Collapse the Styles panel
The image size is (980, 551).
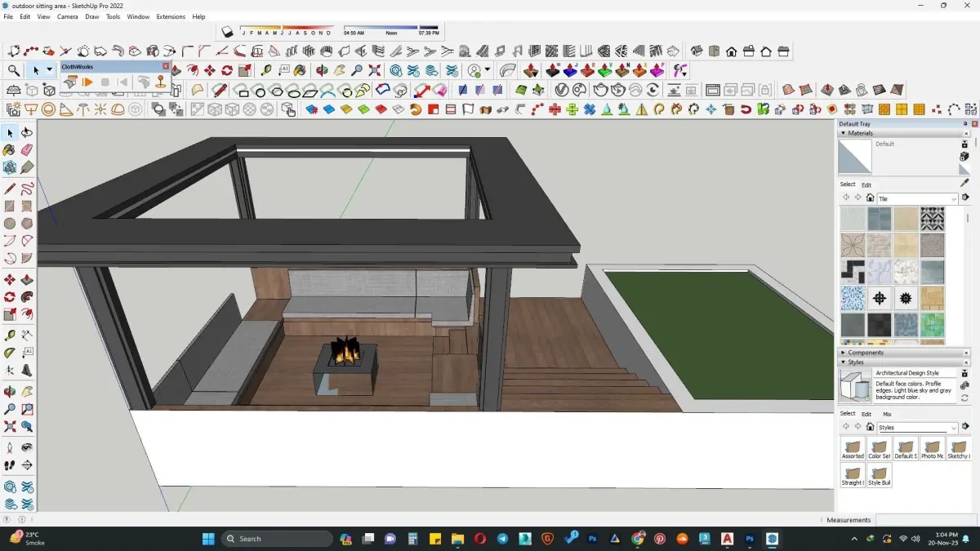tap(844, 362)
